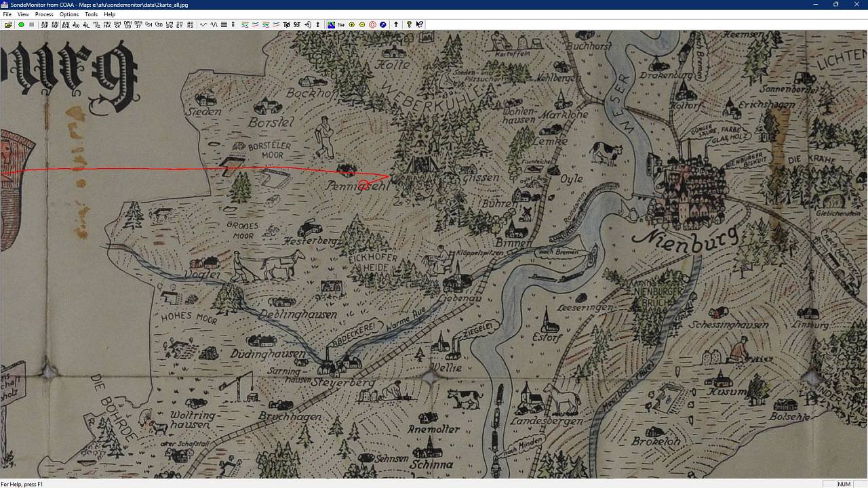Click the speaker audio icon in toolbar
This screenshot has width=868, height=488.
pos(307,24)
